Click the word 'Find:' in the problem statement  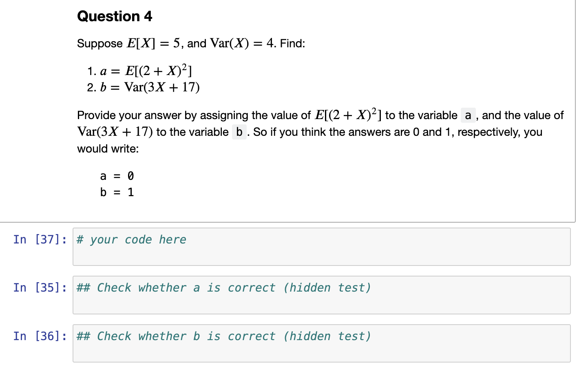292,44
